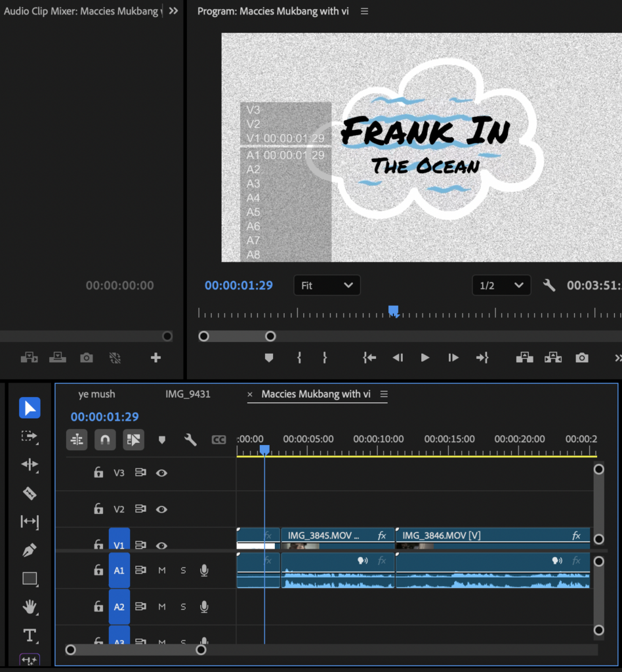Click timeline horizontal zoom scrollbar

pos(136,650)
